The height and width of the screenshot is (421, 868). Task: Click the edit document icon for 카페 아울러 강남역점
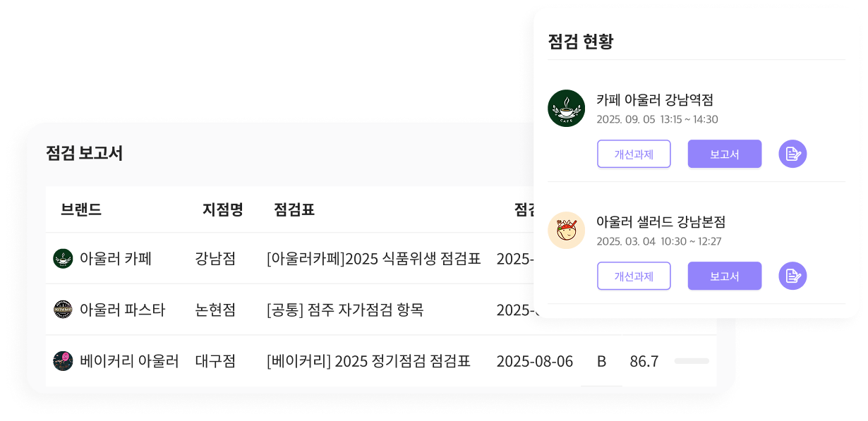[x=792, y=154]
